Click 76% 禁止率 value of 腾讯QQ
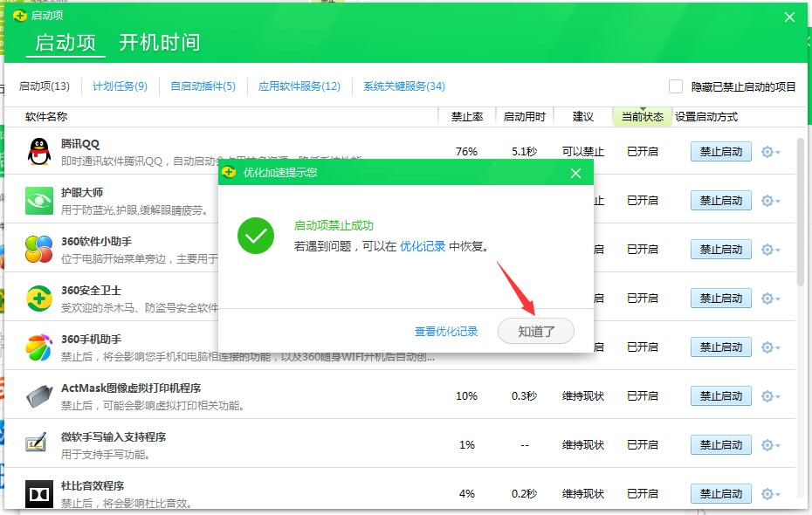812x515 pixels. (x=466, y=152)
